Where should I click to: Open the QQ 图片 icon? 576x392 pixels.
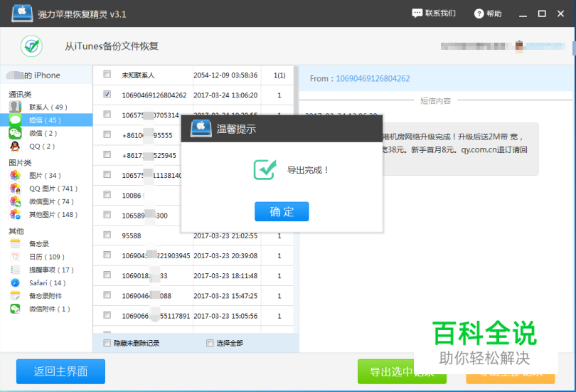pos(15,189)
